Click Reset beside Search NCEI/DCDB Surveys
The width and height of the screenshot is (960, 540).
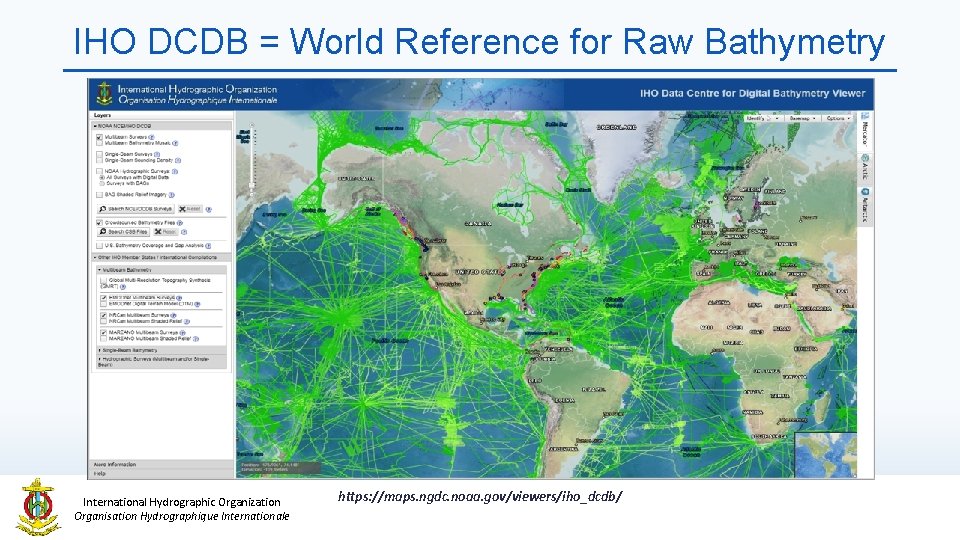coord(190,209)
